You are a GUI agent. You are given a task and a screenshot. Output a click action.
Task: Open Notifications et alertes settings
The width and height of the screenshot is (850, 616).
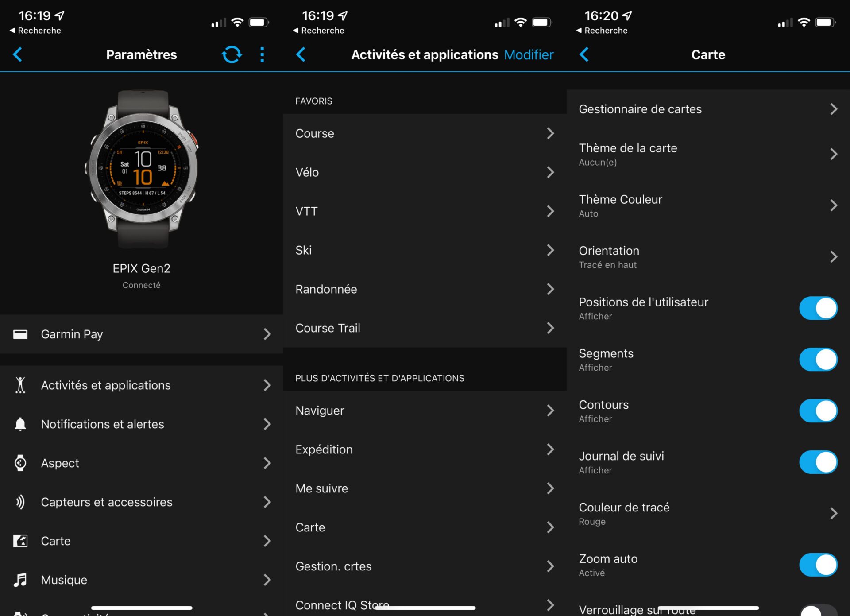point(142,424)
